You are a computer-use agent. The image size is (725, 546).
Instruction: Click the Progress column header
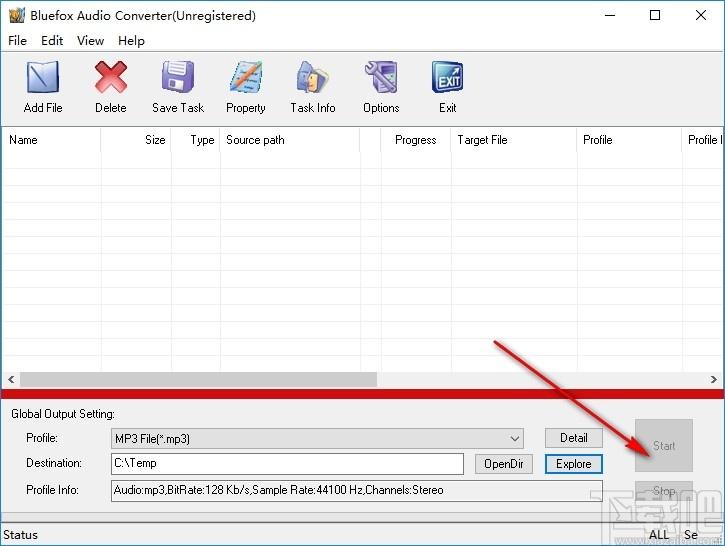tap(415, 140)
